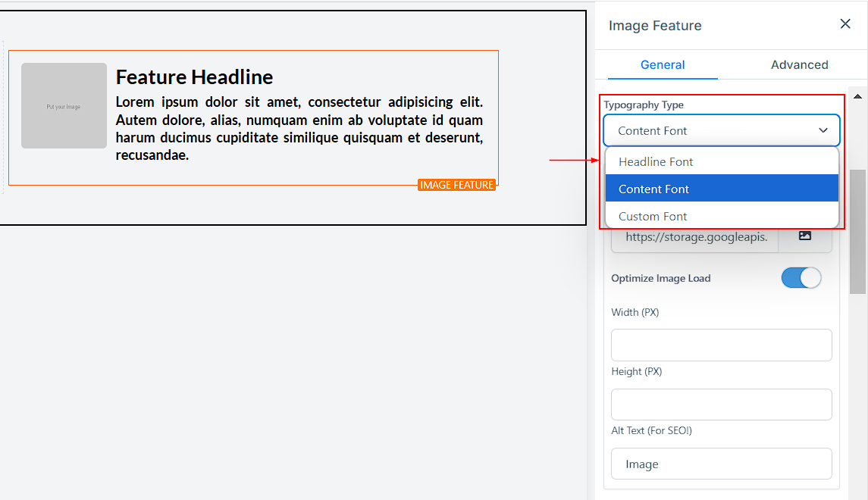Focus the Height (PX) input
Viewport: 868px width, 500px height.
(x=721, y=405)
